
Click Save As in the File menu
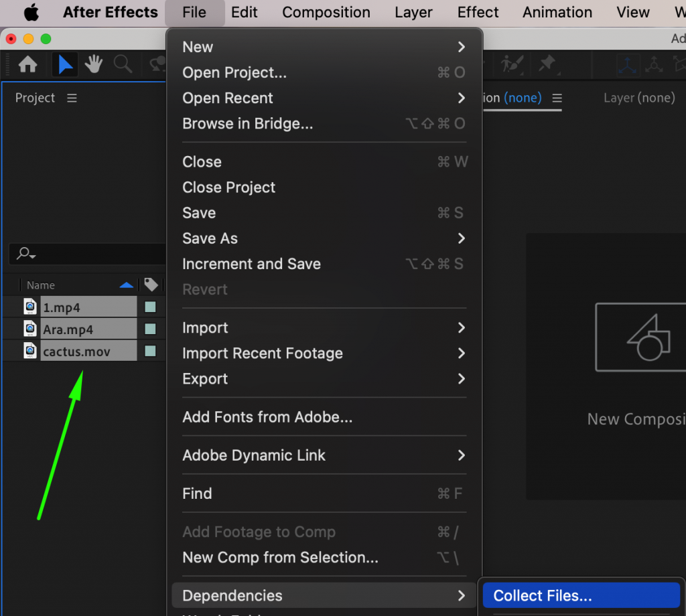(x=210, y=238)
